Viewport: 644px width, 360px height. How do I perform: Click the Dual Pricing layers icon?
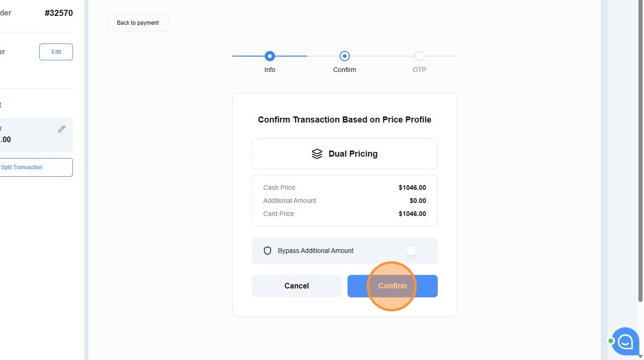pos(317,154)
